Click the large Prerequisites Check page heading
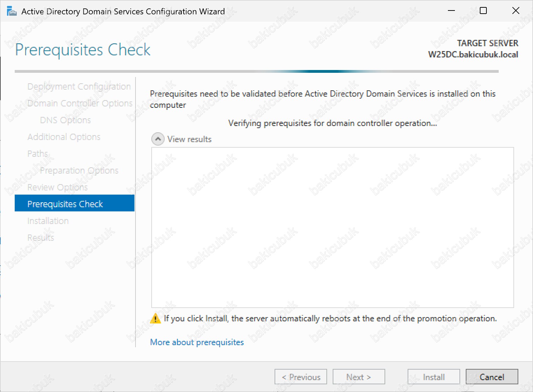The height and width of the screenshot is (392, 533). tap(83, 50)
